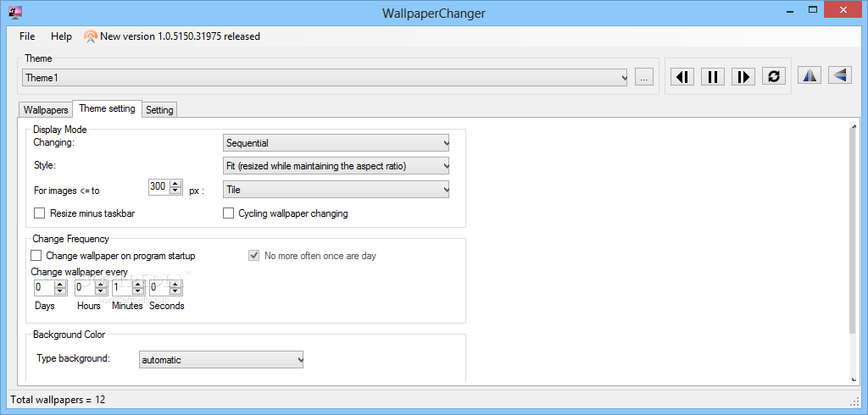The image size is (868, 415).
Task: Click the Days number field
Action: point(44,288)
